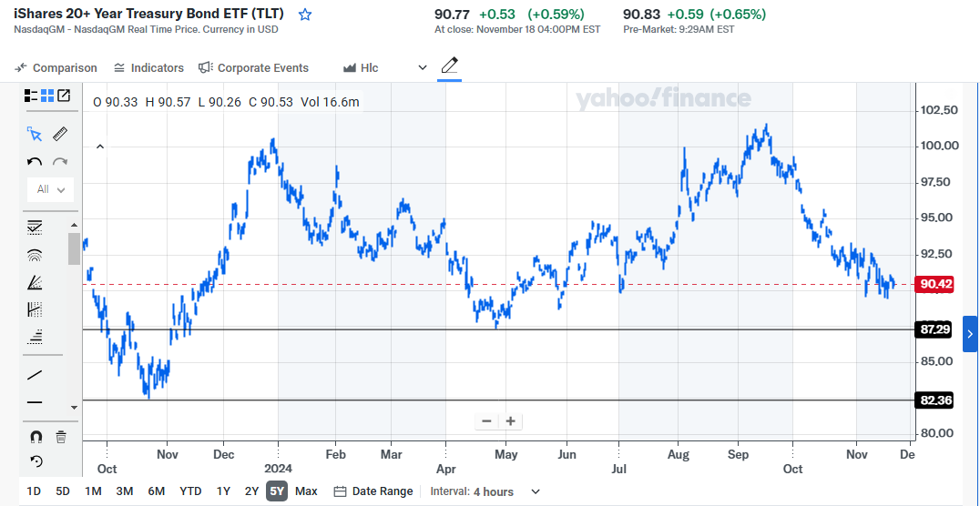Viewport: 980px width, 506px height.
Task: Select the 1D range
Action: [x=34, y=491]
